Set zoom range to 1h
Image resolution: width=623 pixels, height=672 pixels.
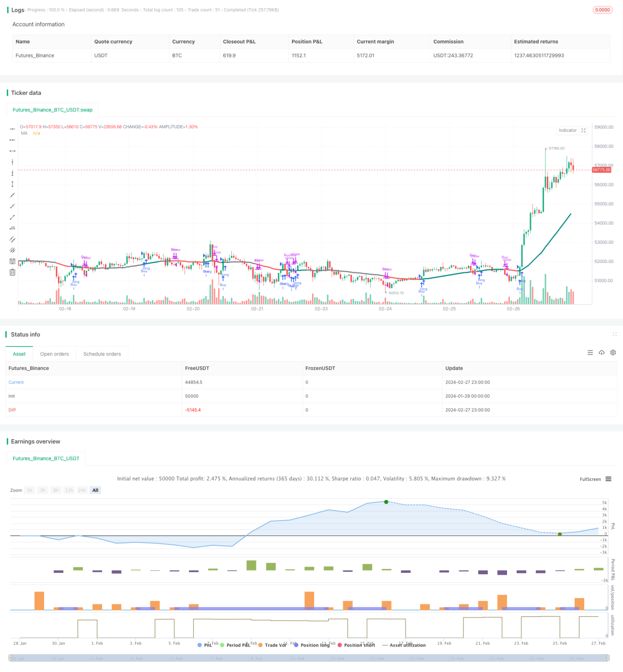[30, 490]
